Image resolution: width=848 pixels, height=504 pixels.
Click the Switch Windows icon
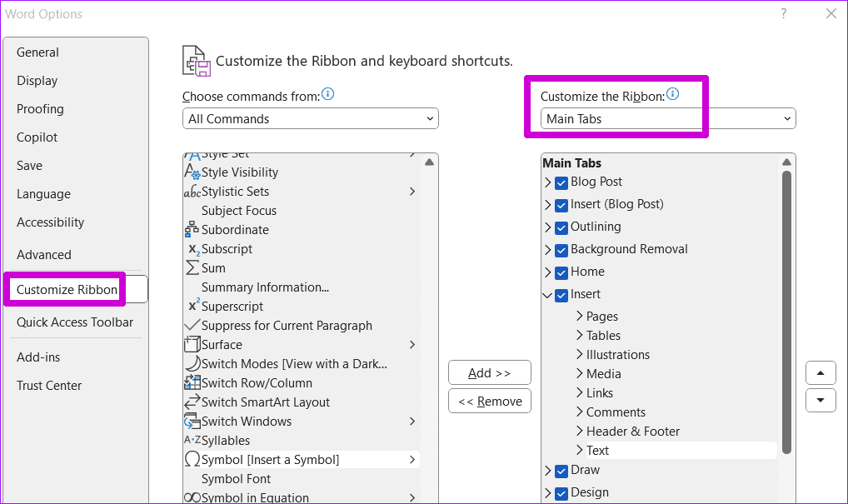pyautogui.click(x=192, y=422)
